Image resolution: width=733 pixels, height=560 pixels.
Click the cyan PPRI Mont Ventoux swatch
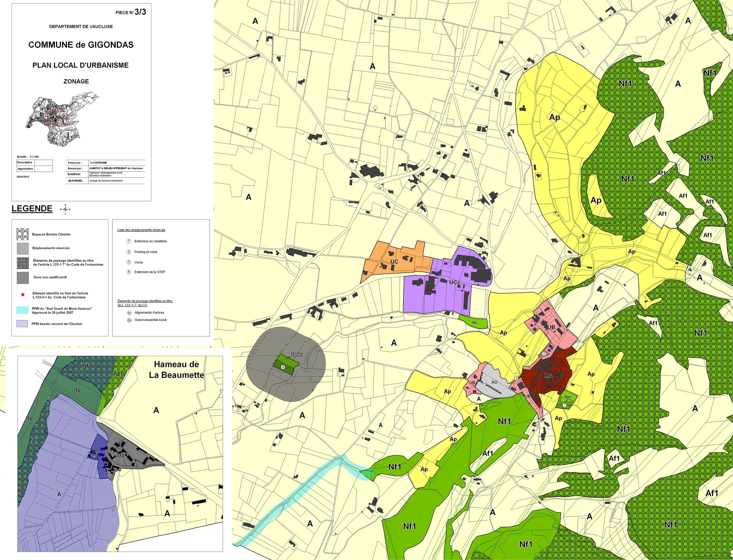[x=22, y=310]
